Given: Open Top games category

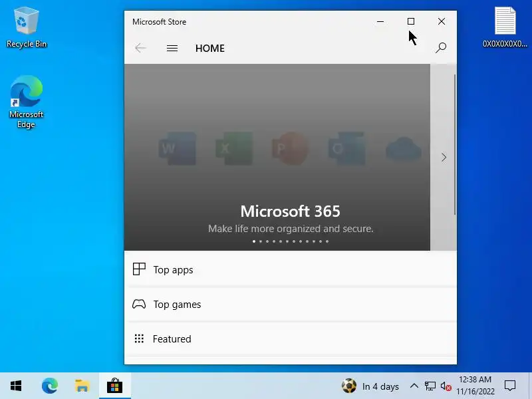Looking at the screenshot, I should 291,304.
